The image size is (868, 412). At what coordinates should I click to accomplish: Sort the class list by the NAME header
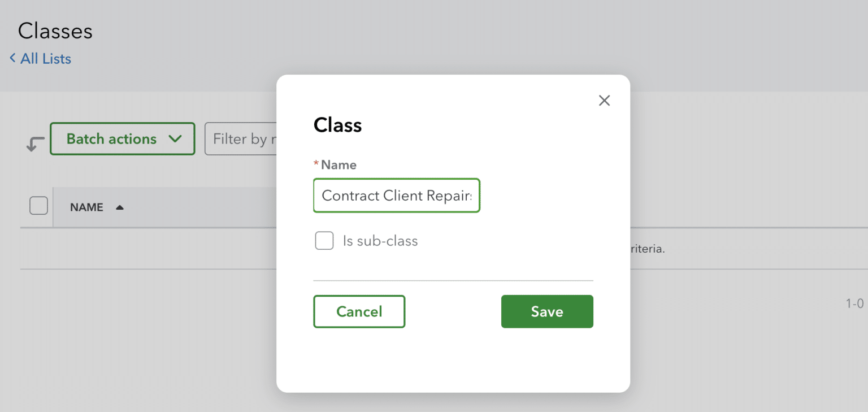pos(86,207)
